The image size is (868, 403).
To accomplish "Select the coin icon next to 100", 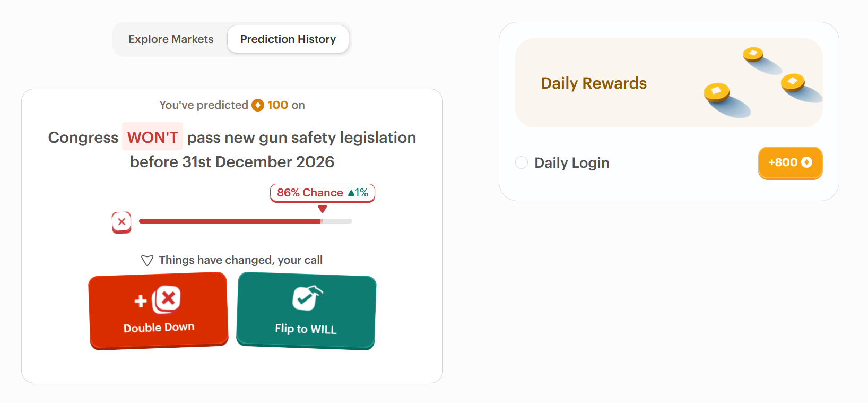I will tap(258, 105).
